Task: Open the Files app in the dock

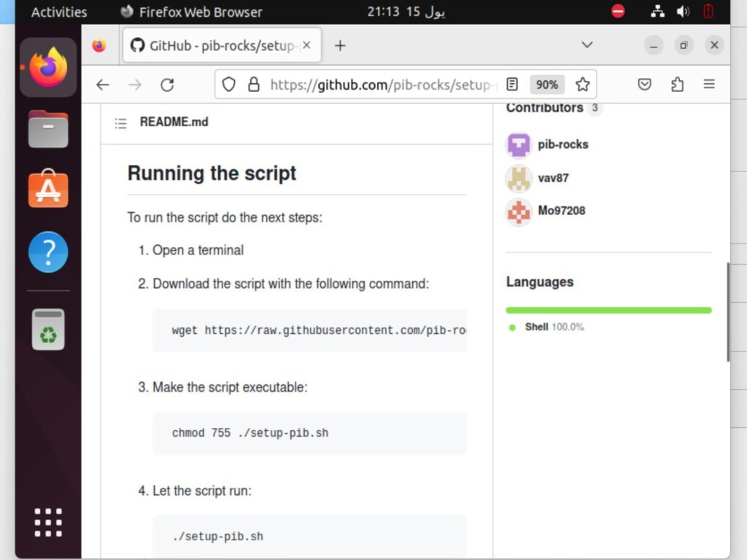Action: click(48, 129)
